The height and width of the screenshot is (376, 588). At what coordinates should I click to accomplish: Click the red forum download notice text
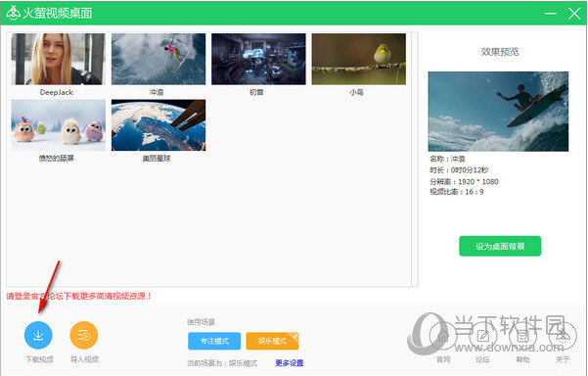(x=78, y=296)
